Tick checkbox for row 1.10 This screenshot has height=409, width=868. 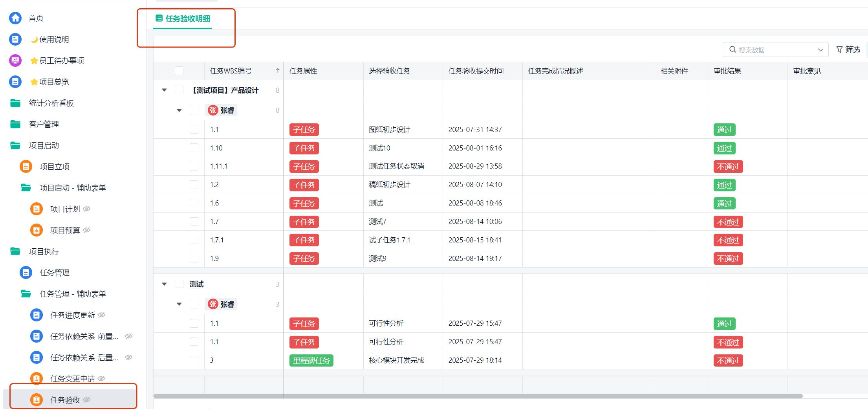tap(194, 148)
